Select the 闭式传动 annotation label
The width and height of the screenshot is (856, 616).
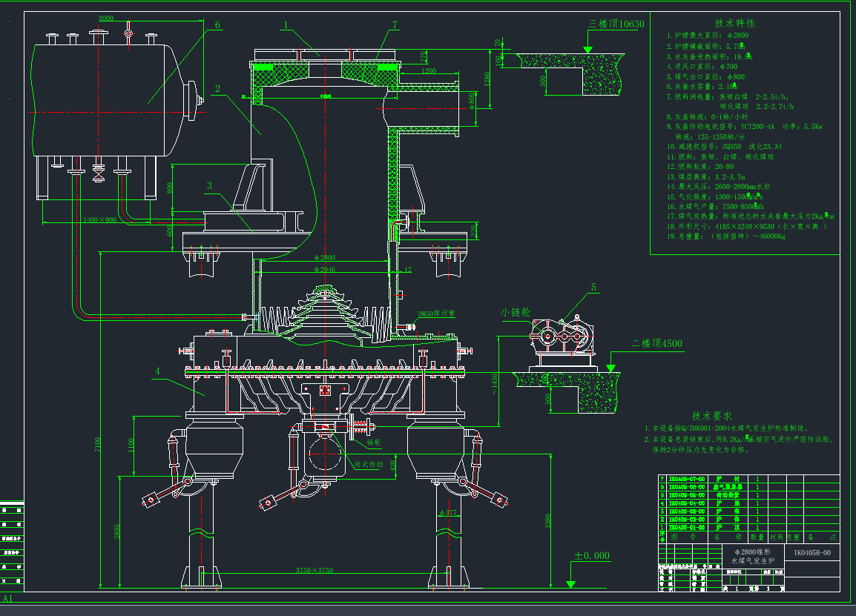[x=367, y=465]
